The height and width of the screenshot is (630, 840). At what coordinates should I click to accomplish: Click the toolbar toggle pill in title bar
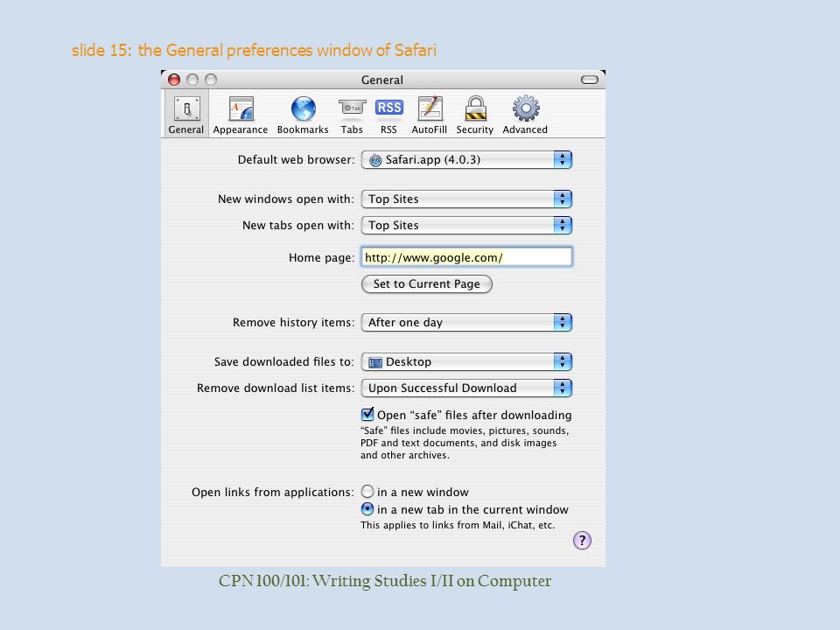pyautogui.click(x=589, y=80)
